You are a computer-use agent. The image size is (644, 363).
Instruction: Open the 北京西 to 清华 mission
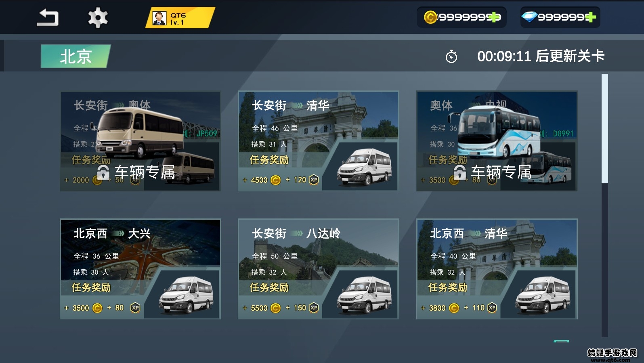click(x=497, y=269)
